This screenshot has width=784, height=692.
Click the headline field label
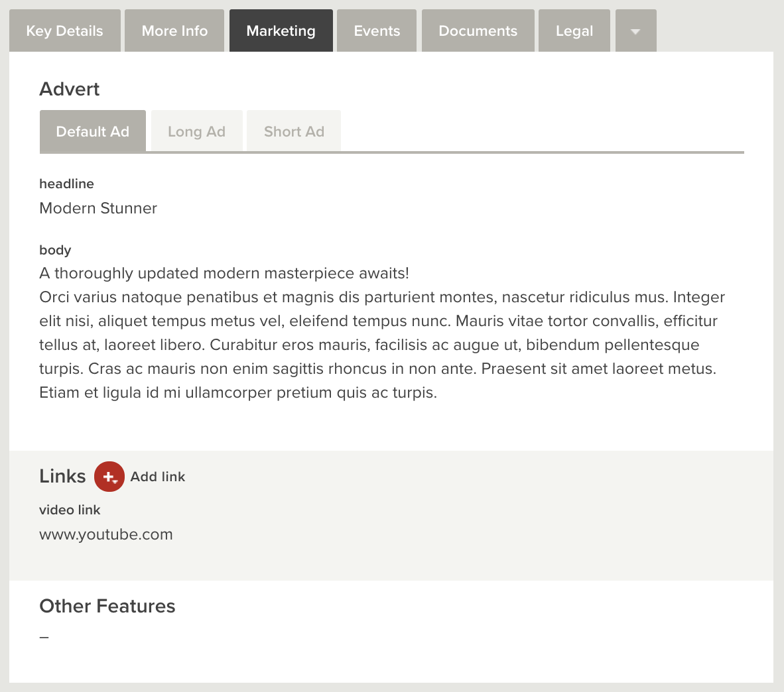pos(66,184)
